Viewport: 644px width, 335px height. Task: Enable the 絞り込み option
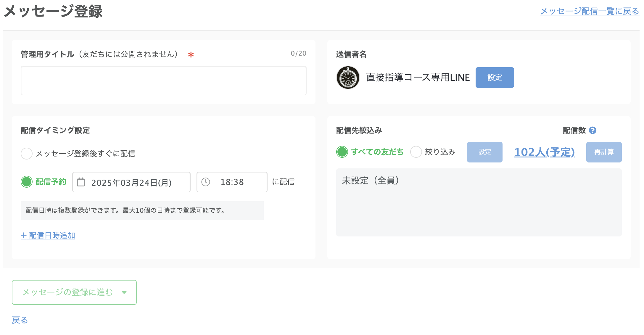(416, 152)
